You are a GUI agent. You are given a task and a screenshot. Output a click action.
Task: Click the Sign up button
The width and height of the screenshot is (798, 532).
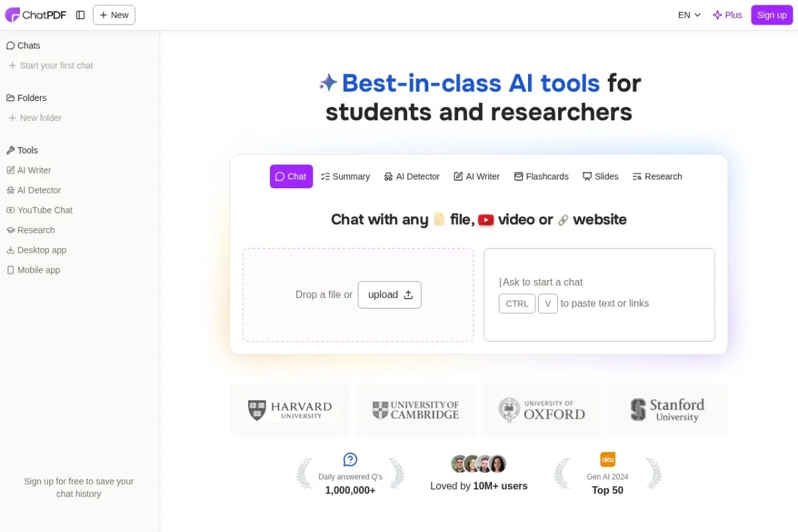point(771,15)
